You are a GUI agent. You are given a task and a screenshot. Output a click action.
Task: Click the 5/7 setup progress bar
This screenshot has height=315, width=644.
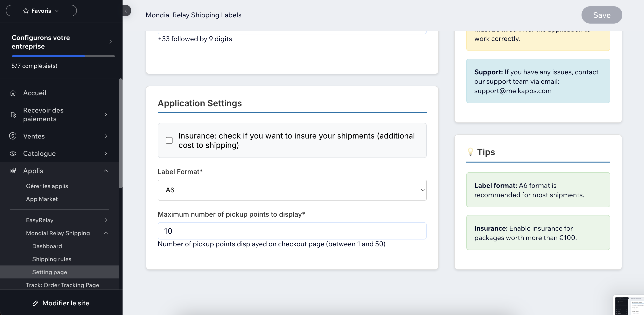tap(63, 56)
